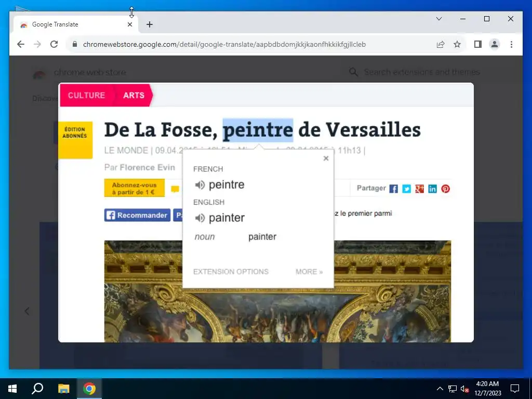This screenshot has height=399, width=532.
Task: Select the CULTURE section tab
Action: point(87,96)
